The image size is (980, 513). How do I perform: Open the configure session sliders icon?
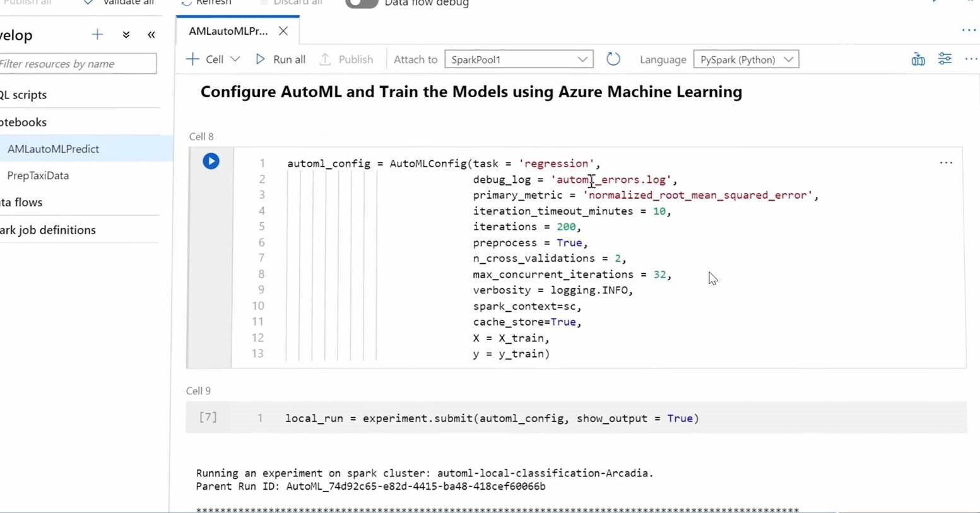(x=945, y=59)
